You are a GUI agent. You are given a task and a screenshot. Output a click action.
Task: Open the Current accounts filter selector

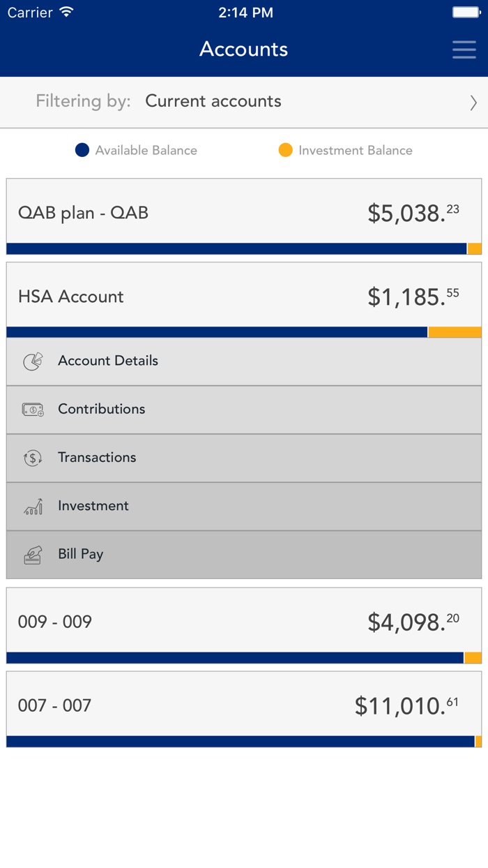[x=213, y=101]
